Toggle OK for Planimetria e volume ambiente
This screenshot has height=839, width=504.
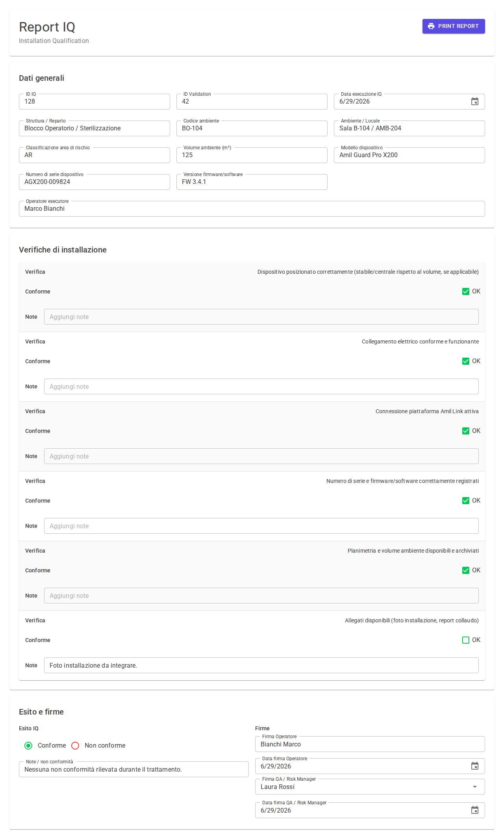466,570
